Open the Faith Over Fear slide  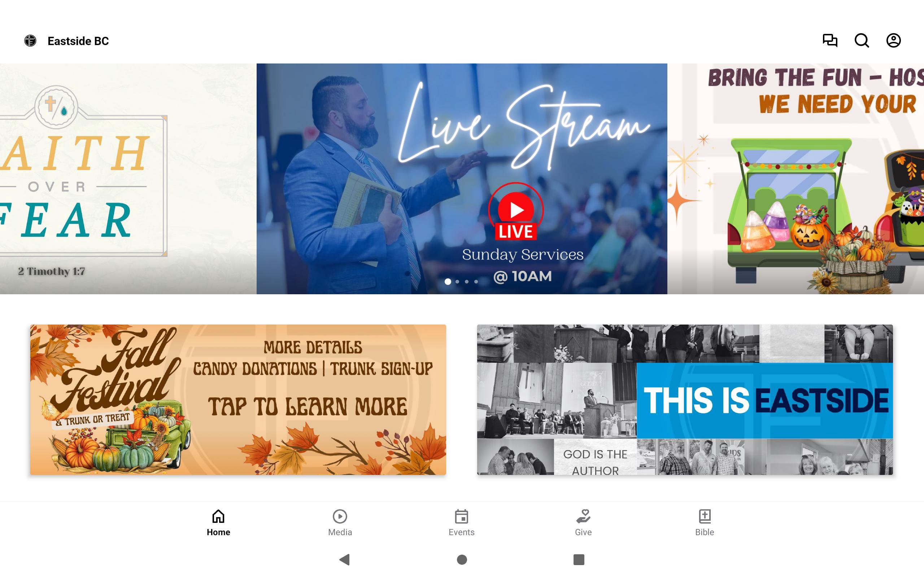tap(128, 179)
